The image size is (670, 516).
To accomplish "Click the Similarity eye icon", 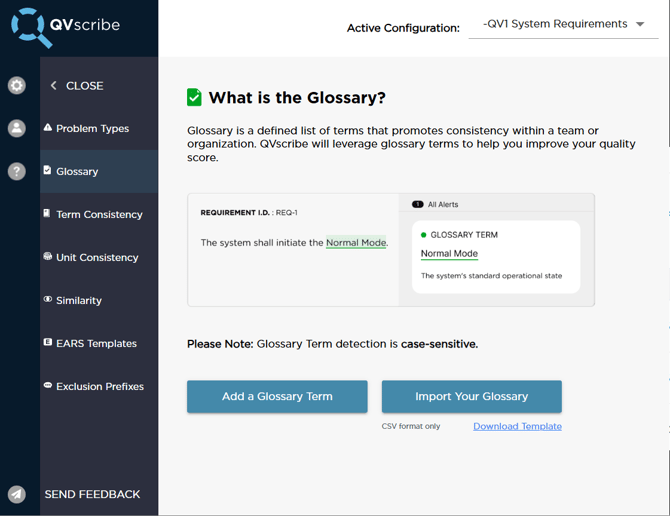I will click(x=48, y=300).
